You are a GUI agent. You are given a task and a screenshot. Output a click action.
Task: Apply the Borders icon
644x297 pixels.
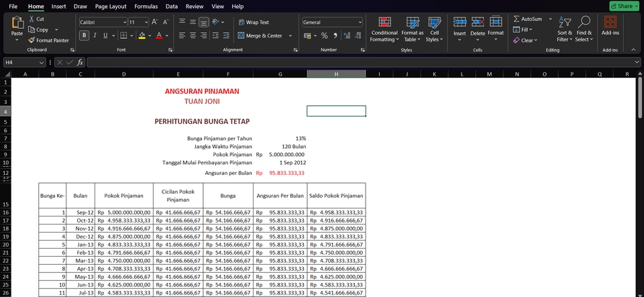tap(123, 36)
